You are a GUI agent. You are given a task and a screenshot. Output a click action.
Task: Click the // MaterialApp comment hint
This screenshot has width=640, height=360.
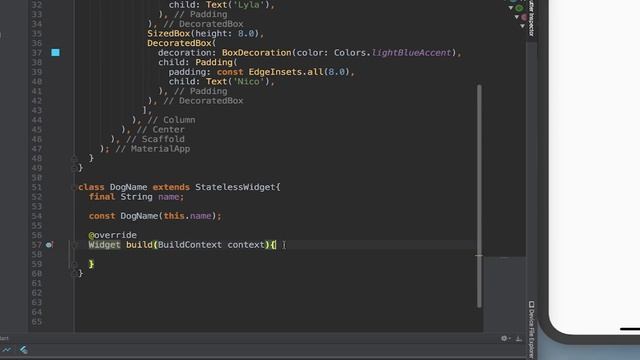pos(153,149)
